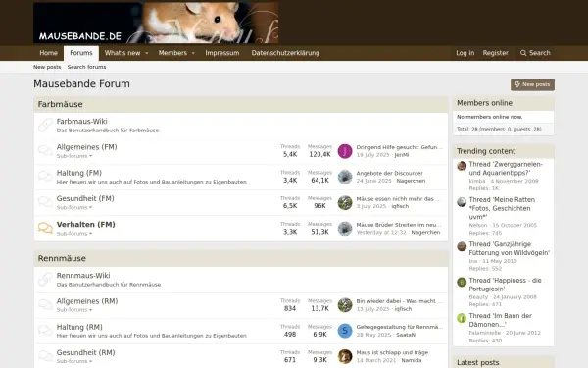Open thread 'Angebote der Discounter'

[x=390, y=173]
